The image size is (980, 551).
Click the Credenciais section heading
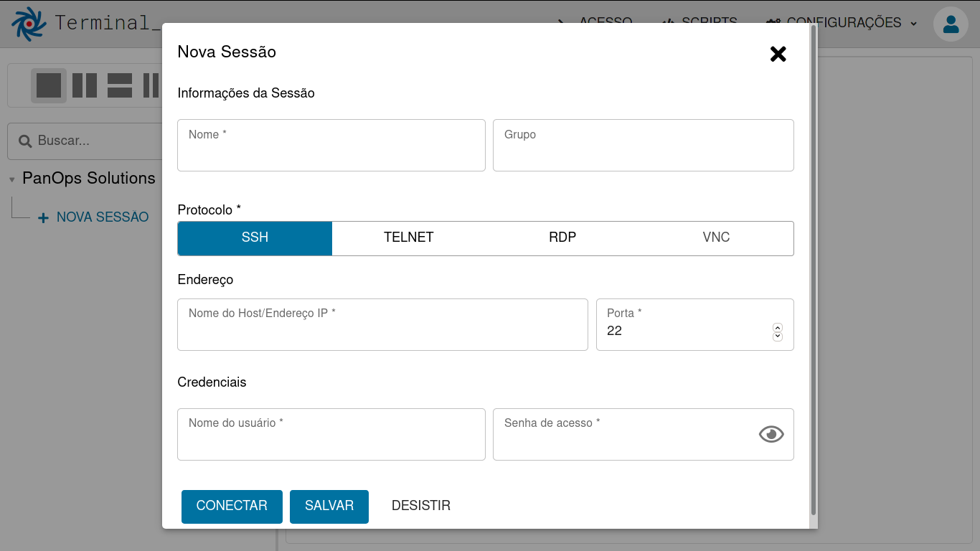[212, 382]
